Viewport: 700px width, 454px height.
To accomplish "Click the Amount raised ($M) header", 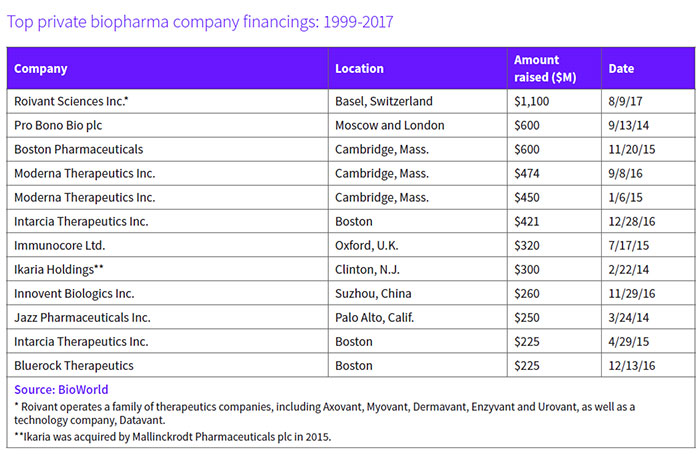I will point(536,69).
